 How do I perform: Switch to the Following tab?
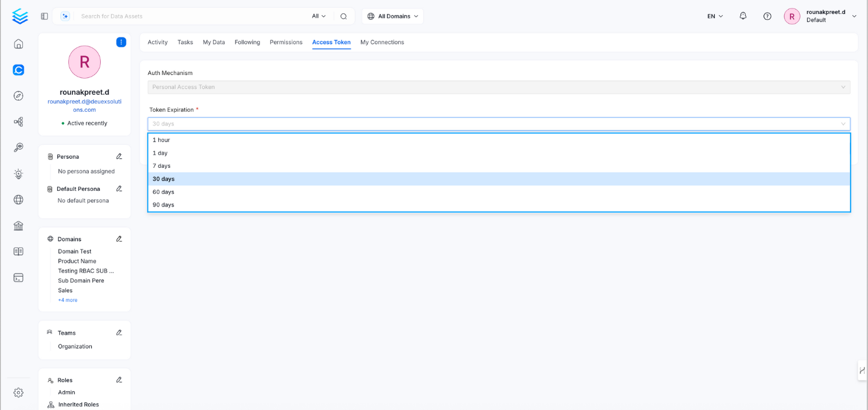247,42
